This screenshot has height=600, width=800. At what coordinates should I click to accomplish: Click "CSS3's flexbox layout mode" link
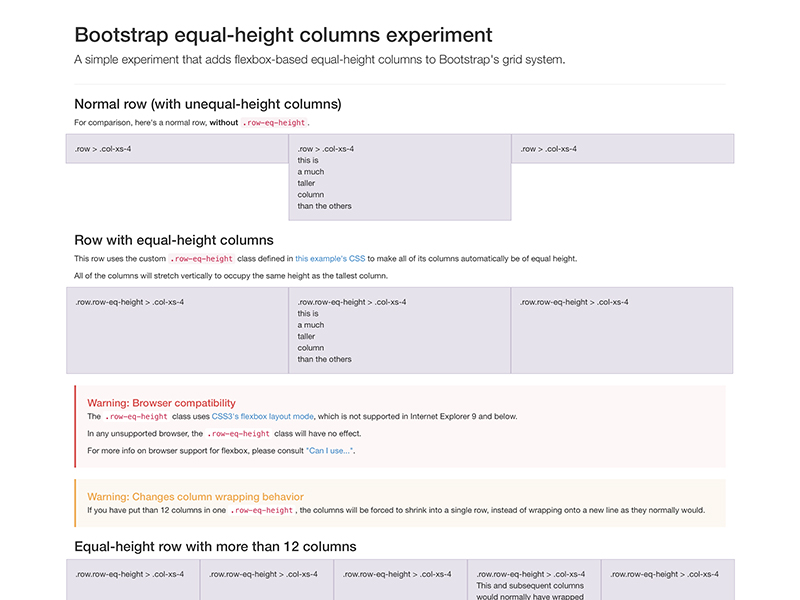(x=262, y=416)
